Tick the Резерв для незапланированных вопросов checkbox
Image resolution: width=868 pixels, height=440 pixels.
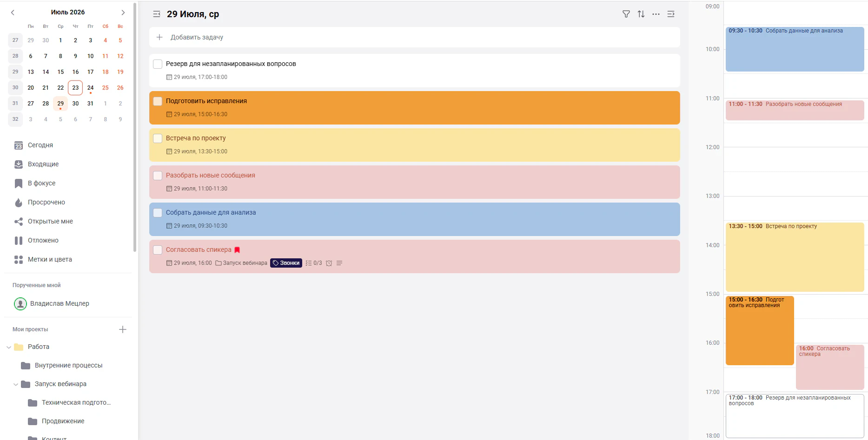(158, 64)
